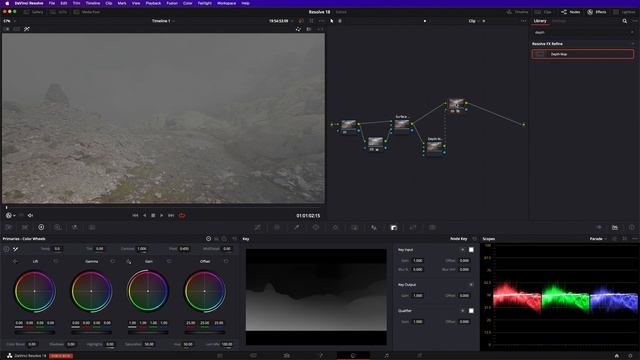Image resolution: width=640 pixels, height=360 pixels.
Task: Toggle the Qualifier matte checkbox
Action: click(x=471, y=311)
